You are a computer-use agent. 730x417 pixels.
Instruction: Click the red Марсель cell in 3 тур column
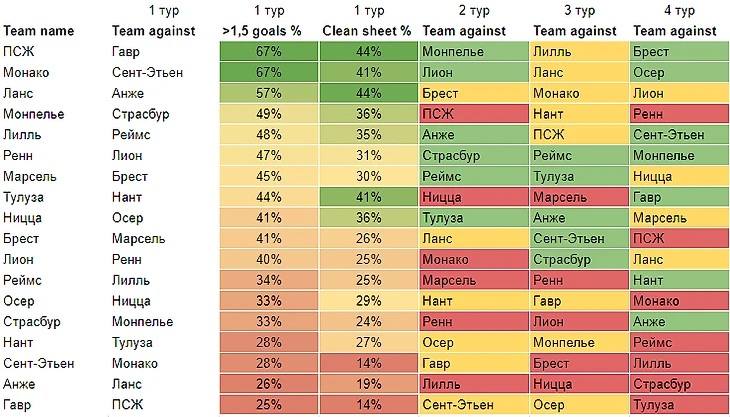coord(575,197)
